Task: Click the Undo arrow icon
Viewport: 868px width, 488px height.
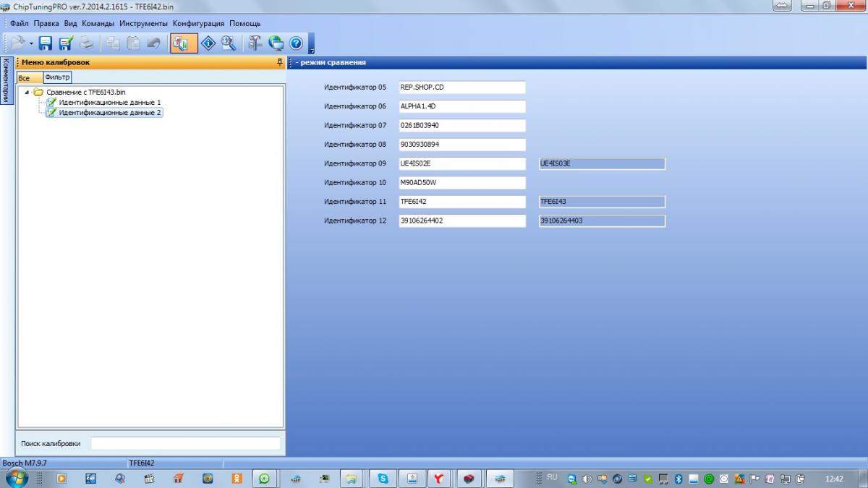Action: click(153, 43)
